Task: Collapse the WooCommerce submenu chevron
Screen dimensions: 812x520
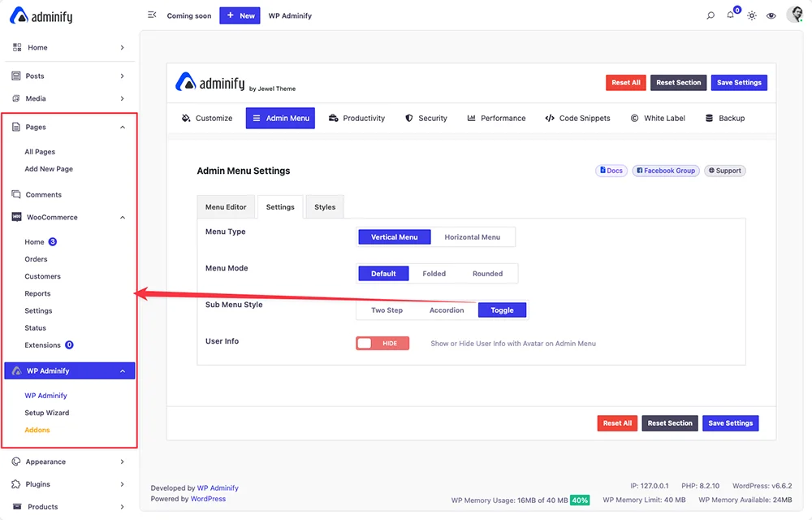Action: [123, 217]
